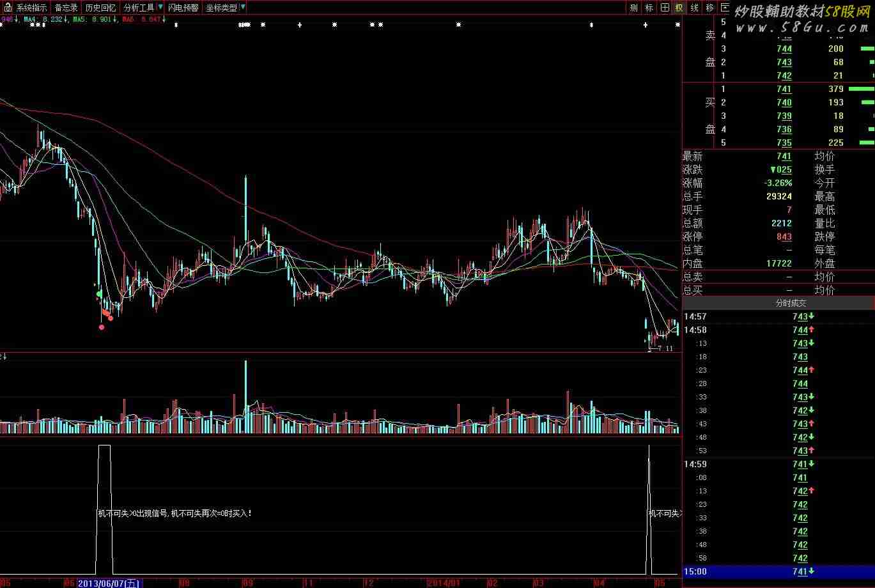875x588 pixels.
Task: Click the 标 toolbar icon
Action: (649, 8)
